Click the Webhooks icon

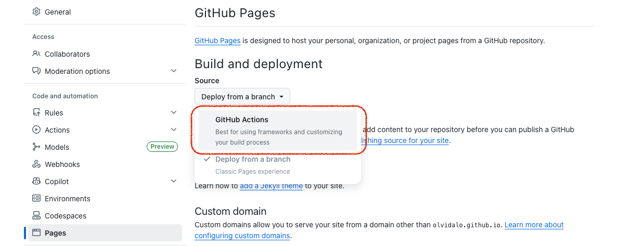36,164
